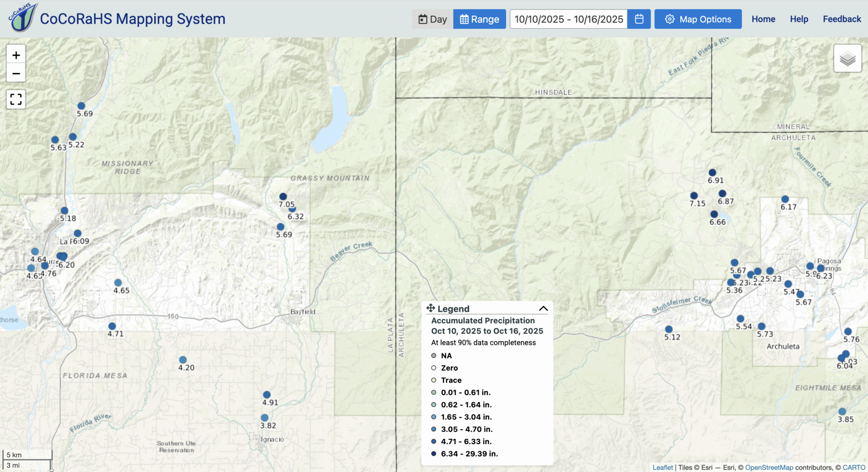The height and width of the screenshot is (472, 868).
Task: Open the Feedback link
Action: coord(842,19)
